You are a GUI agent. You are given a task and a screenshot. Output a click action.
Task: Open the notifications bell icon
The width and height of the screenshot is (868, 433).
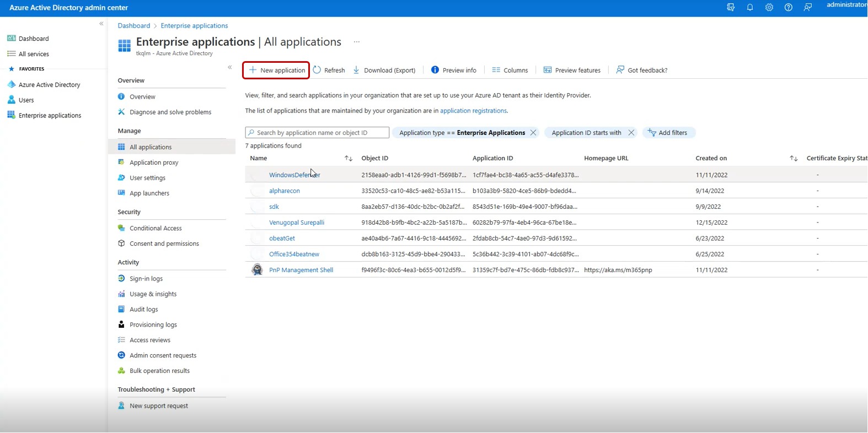click(x=750, y=8)
